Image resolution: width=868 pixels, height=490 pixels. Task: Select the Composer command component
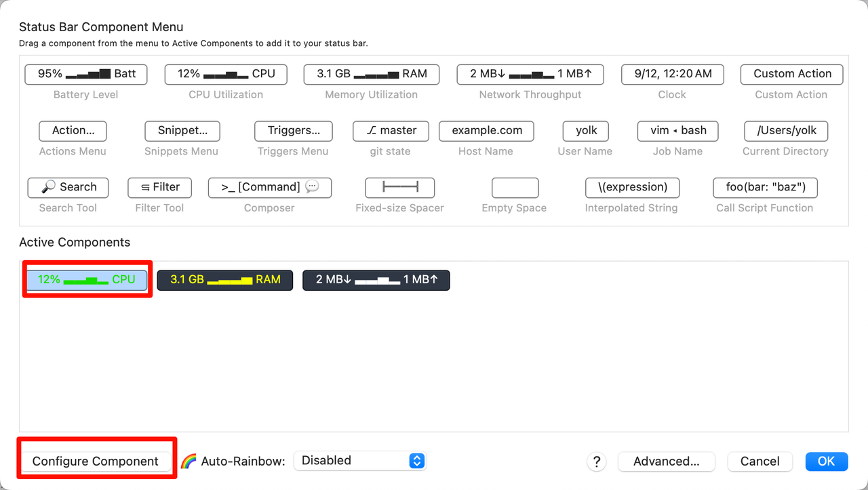coord(269,188)
